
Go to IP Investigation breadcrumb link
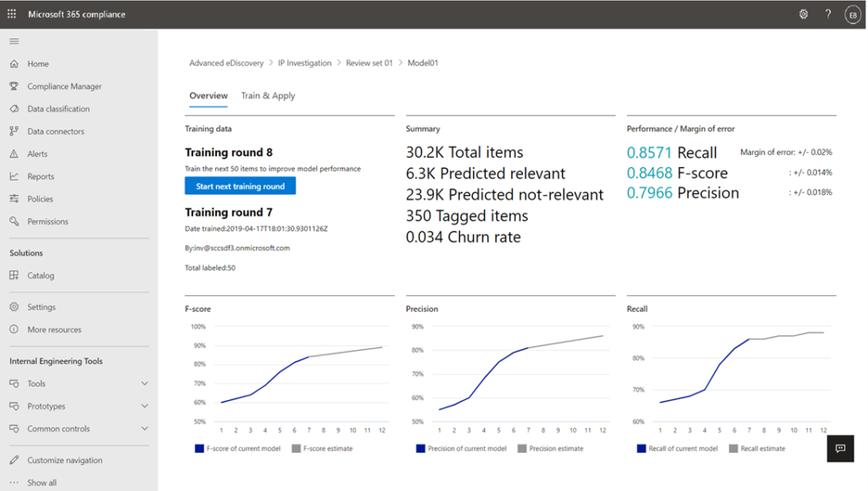(x=304, y=63)
